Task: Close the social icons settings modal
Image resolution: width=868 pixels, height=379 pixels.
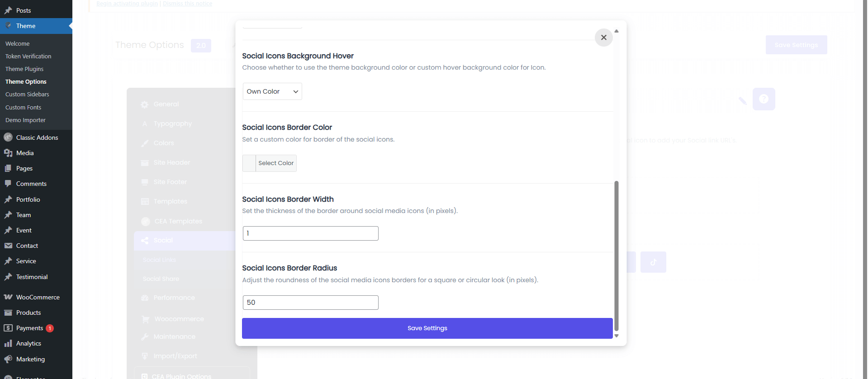Action: [x=603, y=38]
